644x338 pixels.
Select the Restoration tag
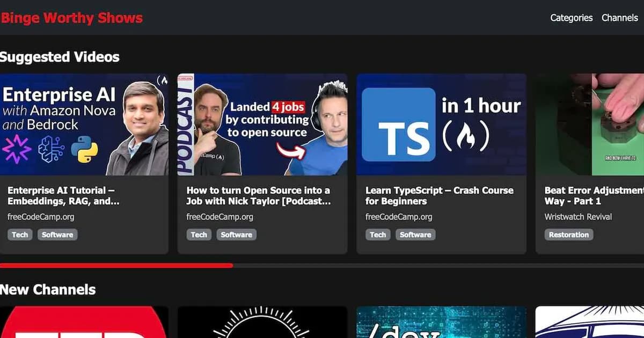[569, 234]
